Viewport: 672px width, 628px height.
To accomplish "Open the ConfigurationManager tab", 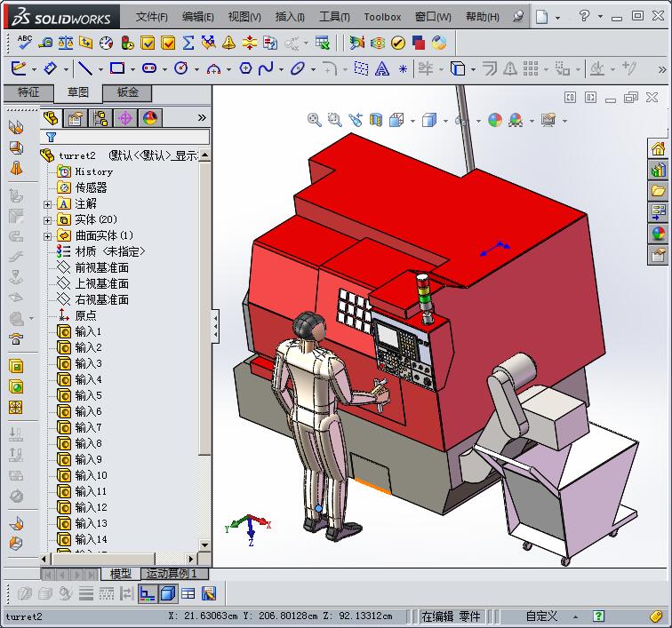I will click(100, 118).
